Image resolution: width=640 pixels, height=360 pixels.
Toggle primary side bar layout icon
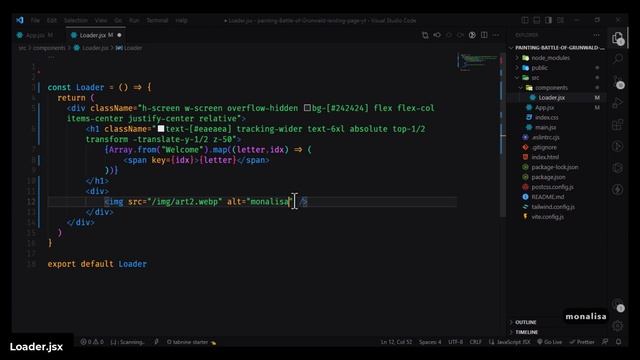(x=525, y=20)
